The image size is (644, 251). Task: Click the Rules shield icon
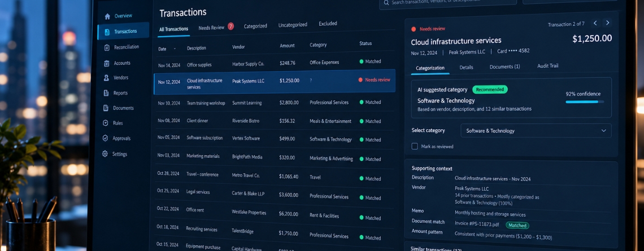[x=106, y=123]
